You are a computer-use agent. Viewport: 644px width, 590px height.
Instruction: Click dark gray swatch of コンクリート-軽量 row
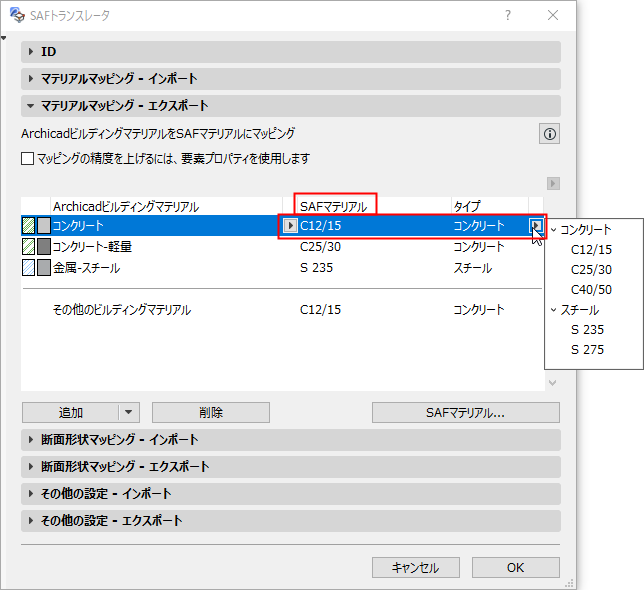coord(44,246)
